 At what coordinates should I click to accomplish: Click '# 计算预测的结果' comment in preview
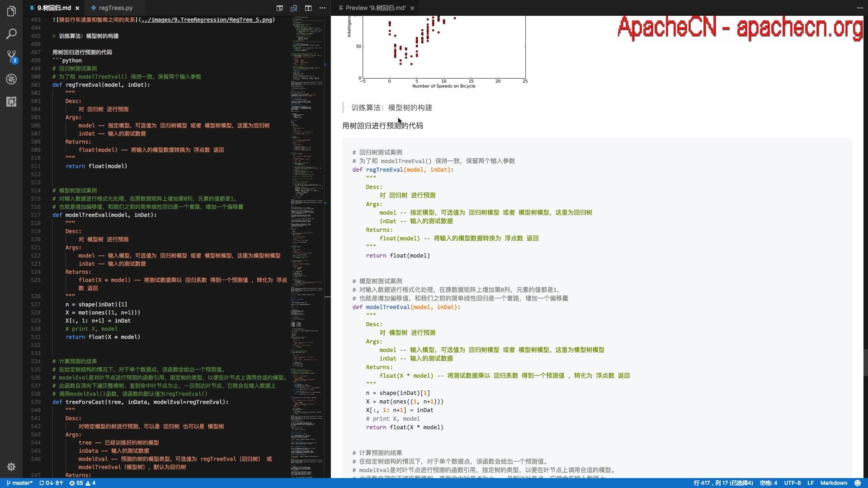point(377,453)
